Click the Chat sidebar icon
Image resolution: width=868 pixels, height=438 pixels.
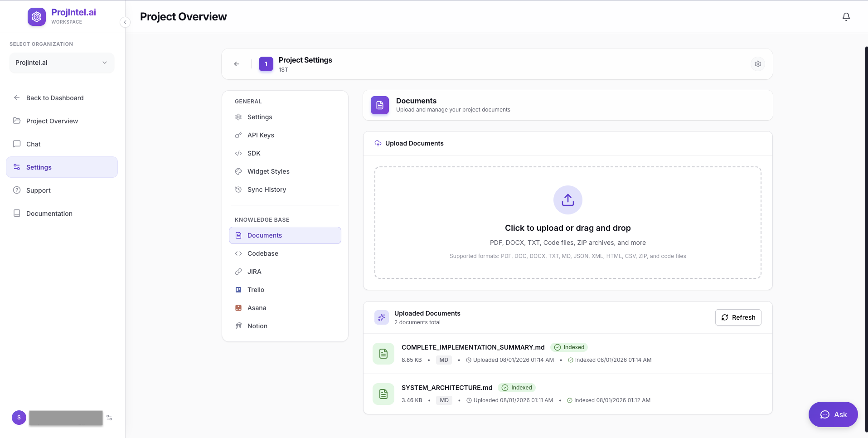point(17,144)
